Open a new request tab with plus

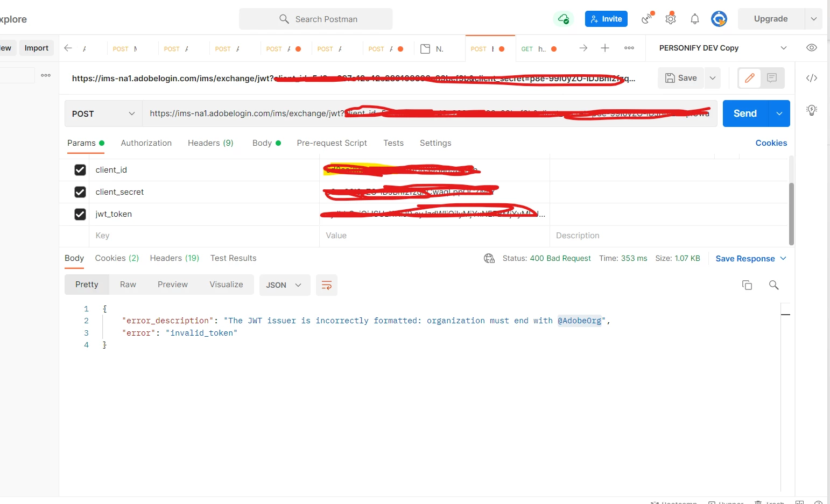[605, 48]
